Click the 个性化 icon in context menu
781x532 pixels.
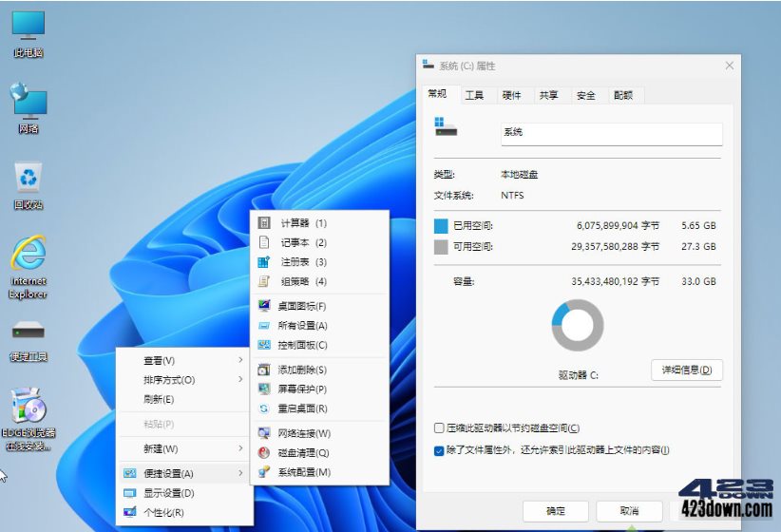coord(129,512)
